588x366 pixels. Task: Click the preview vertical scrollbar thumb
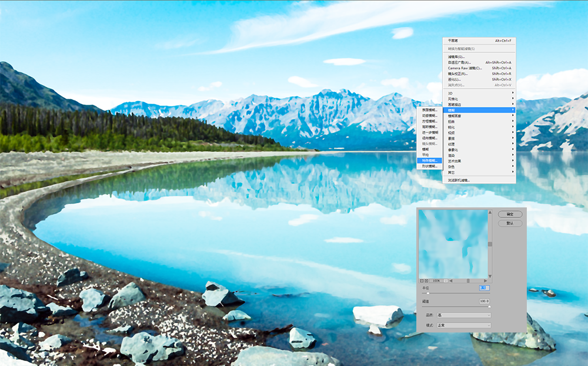click(490, 244)
